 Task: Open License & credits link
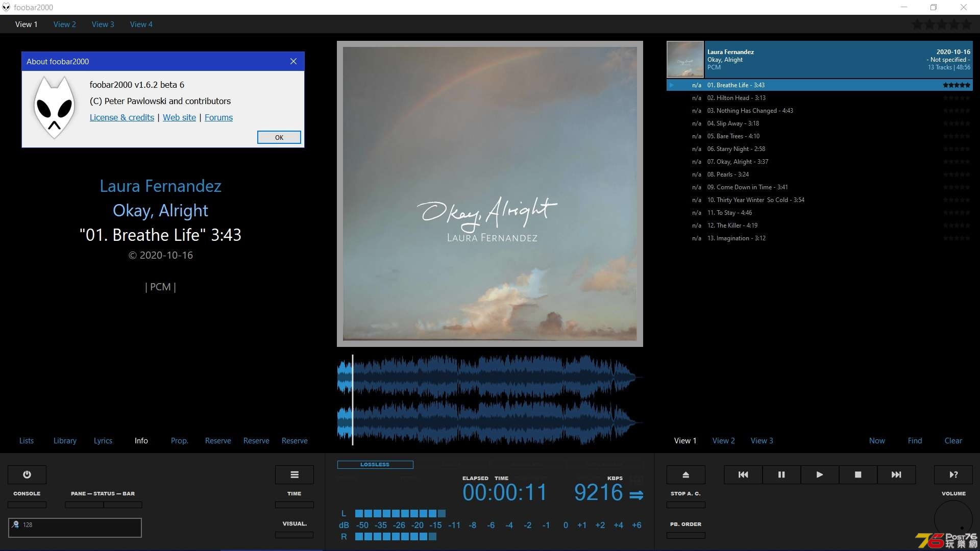122,117
